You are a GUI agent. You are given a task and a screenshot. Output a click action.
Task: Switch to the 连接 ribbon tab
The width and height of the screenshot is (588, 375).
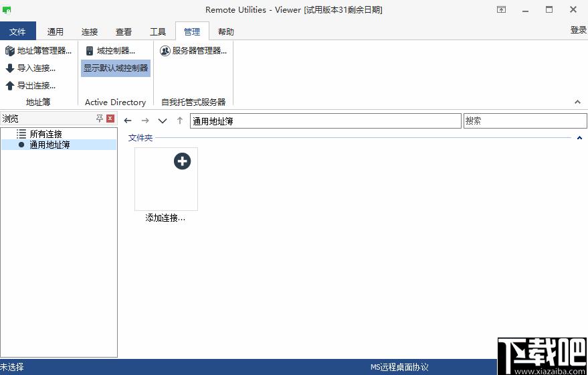click(x=89, y=32)
